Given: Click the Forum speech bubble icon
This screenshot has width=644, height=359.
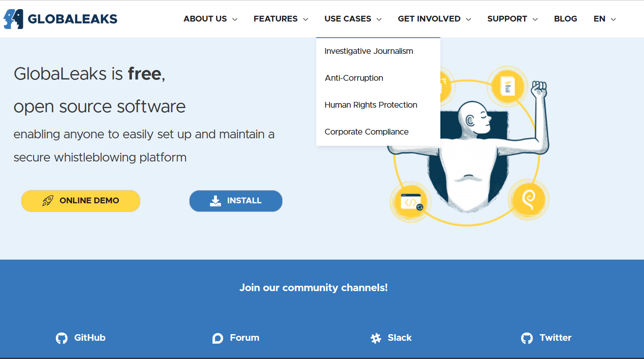Looking at the screenshot, I should [218, 338].
